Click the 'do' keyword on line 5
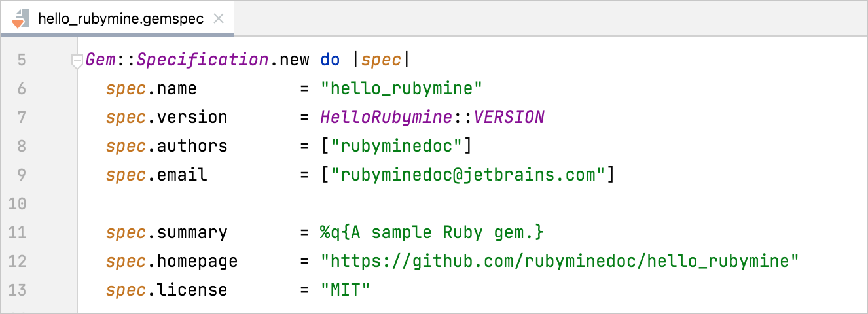This screenshot has width=868, height=314. [x=330, y=60]
